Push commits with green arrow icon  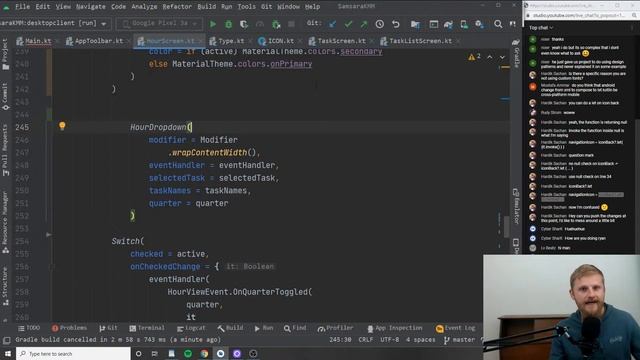pos(364,24)
